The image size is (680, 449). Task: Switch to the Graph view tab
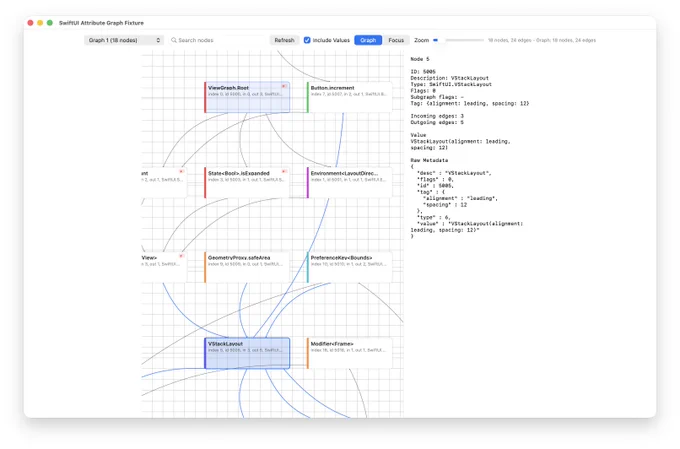pyautogui.click(x=368, y=40)
